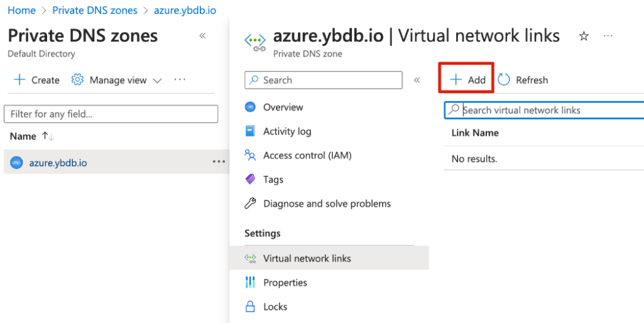This screenshot has height=323, width=644.
Task: Click DNS icon next to azure.ybdb.io row
Action: click(16, 163)
